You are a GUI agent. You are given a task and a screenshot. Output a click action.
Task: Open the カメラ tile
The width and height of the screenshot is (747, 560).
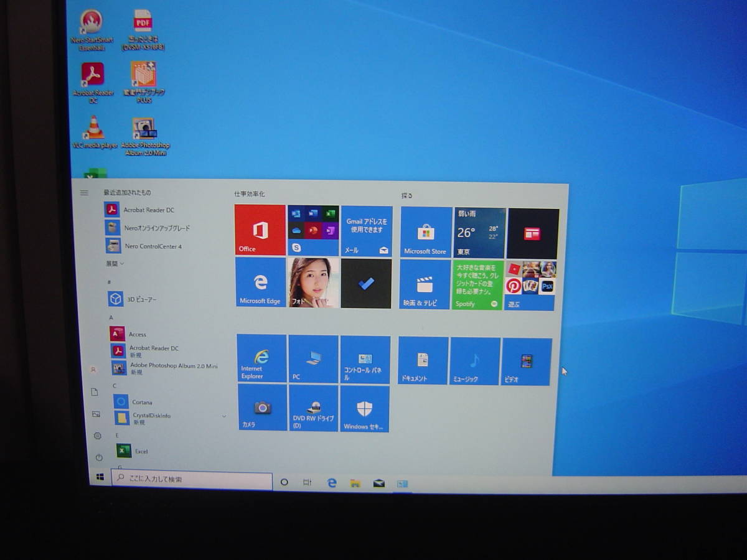coord(262,408)
